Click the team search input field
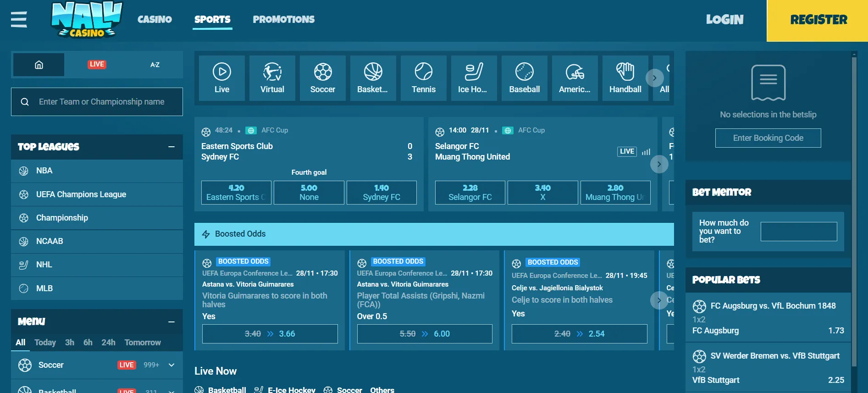 tap(101, 102)
